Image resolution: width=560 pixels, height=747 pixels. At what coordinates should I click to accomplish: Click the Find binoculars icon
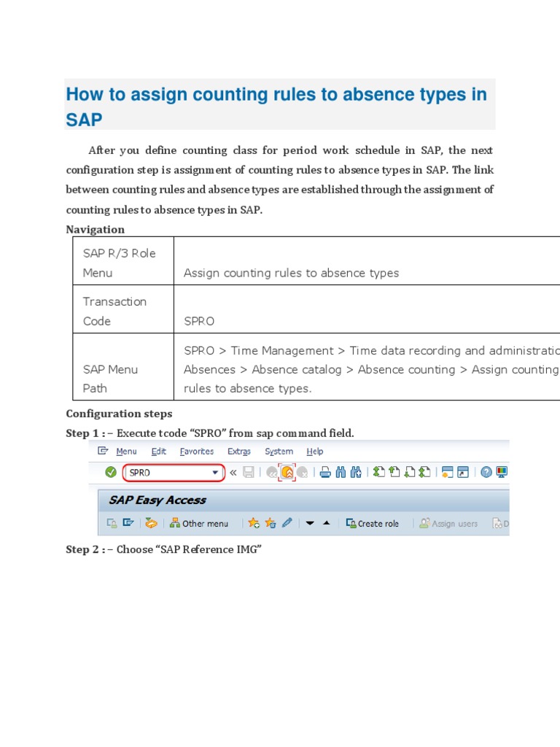pyautogui.click(x=341, y=472)
